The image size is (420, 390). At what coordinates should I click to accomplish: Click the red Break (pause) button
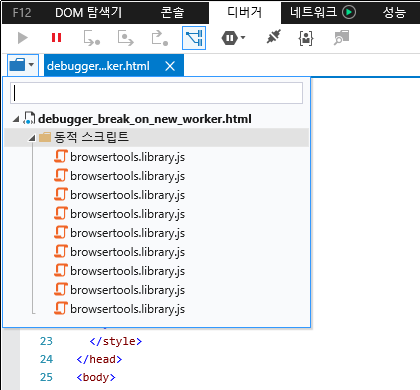click(56, 38)
